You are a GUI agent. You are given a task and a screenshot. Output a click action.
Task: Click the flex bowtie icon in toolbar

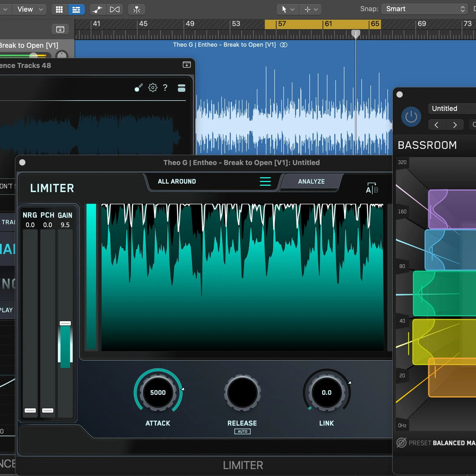coord(115,10)
